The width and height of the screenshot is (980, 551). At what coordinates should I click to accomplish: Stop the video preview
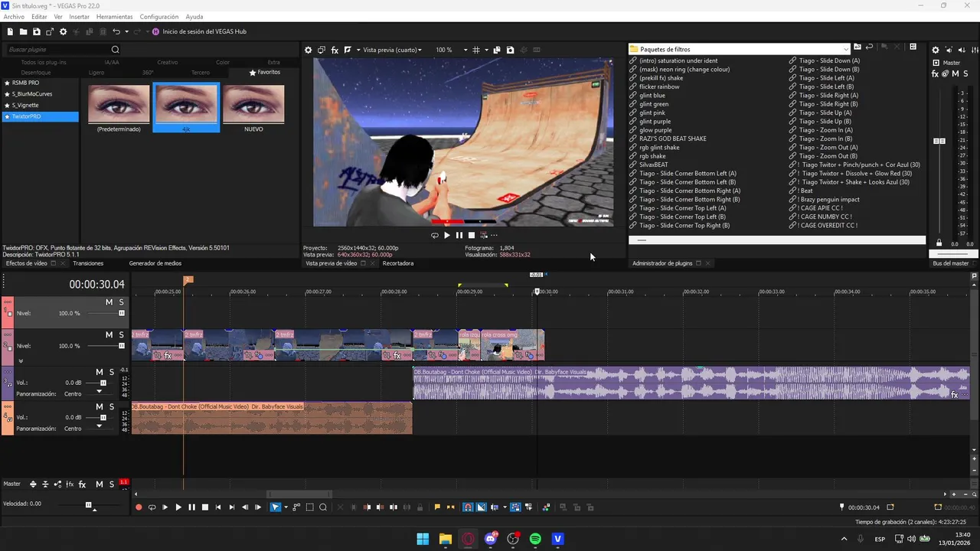[472, 236]
